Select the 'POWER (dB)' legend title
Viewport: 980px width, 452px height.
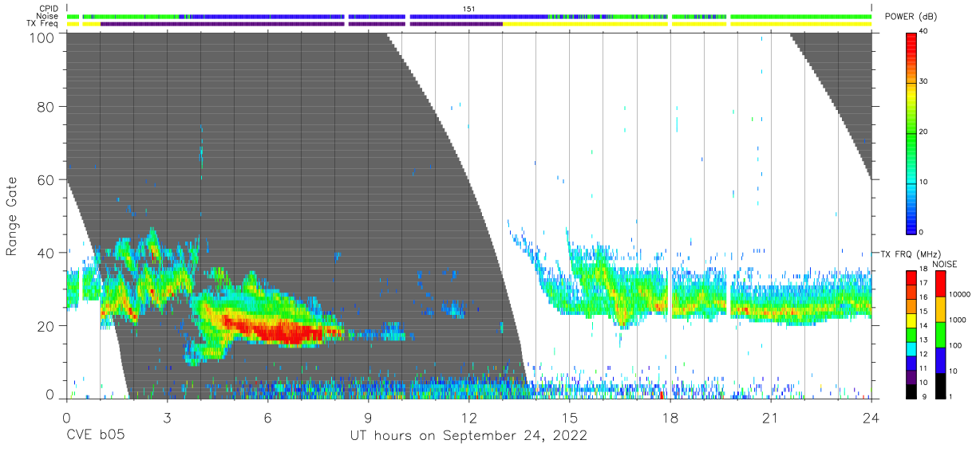(x=911, y=17)
